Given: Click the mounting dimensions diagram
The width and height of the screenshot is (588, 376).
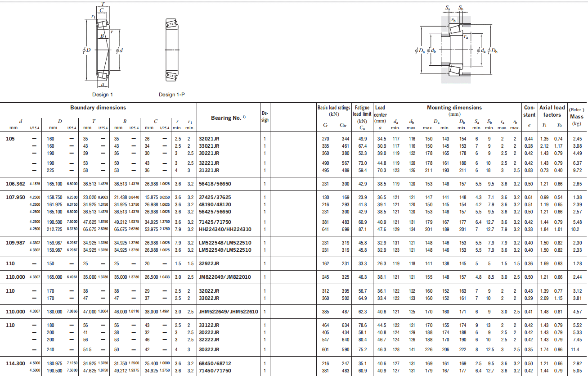Looking at the screenshot, I should tap(456, 44).
